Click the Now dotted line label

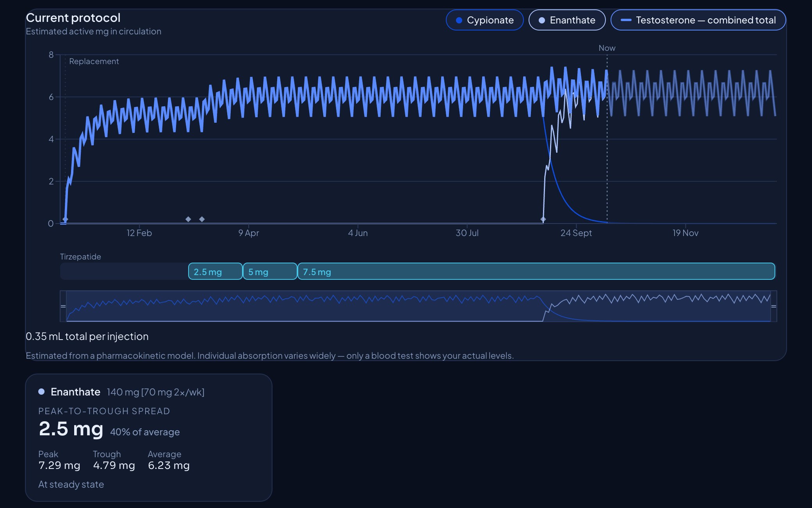[607, 48]
